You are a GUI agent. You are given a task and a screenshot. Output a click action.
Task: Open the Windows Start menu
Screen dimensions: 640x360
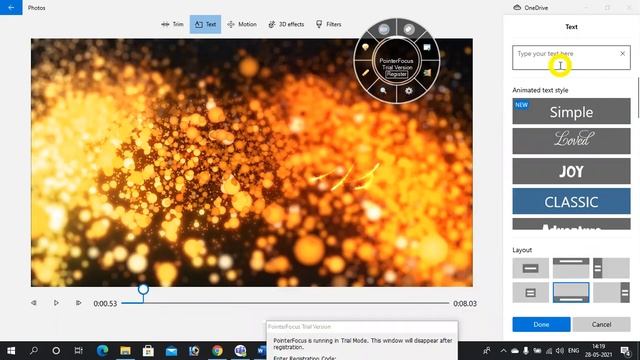click(x=11, y=351)
